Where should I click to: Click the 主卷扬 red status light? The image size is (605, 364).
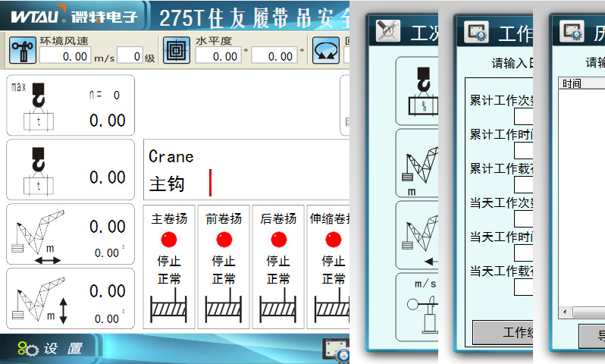[168, 240]
